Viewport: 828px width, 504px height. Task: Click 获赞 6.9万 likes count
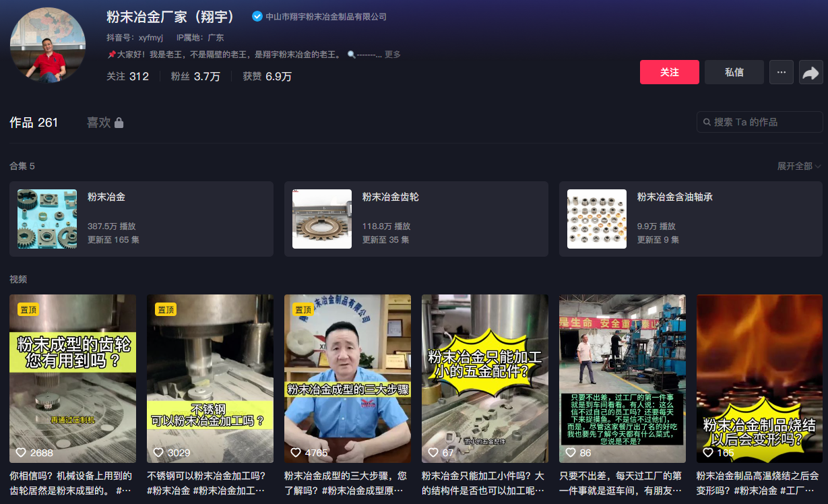(267, 77)
